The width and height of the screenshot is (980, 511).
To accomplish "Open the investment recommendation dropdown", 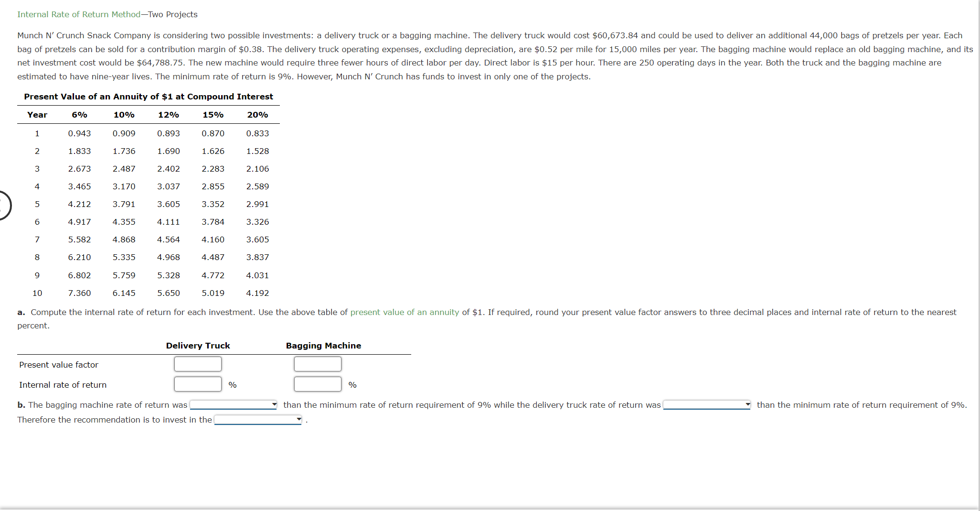I will pos(258,420).
